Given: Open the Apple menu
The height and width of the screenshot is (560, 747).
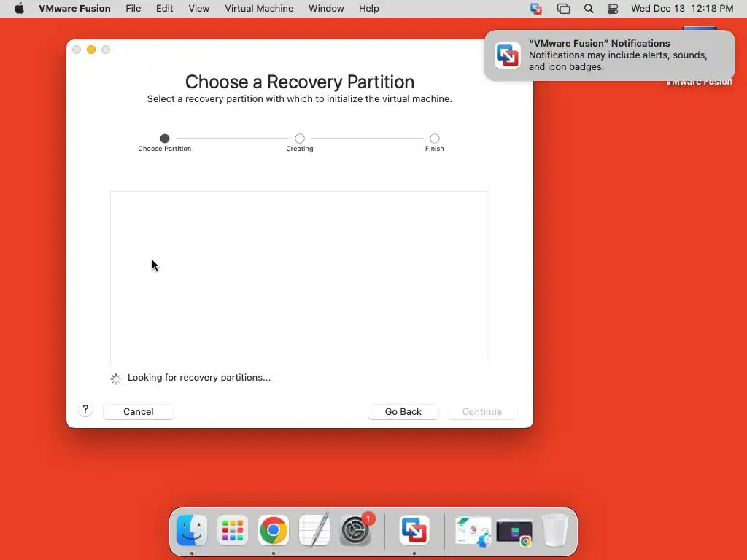Looking at the screenshot, I should [19, 9].
